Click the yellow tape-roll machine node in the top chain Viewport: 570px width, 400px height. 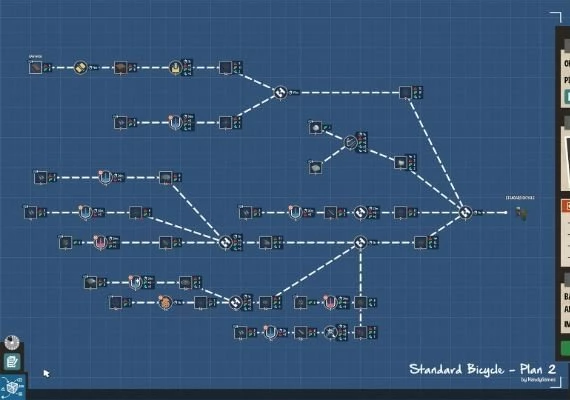(x=80, y=67)
